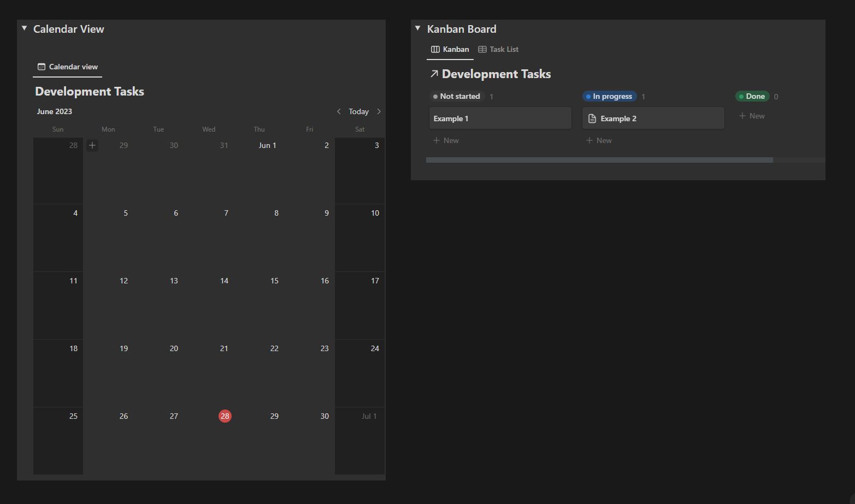Open Development Tasks using the diagonal arrow icon

point(434,73)
